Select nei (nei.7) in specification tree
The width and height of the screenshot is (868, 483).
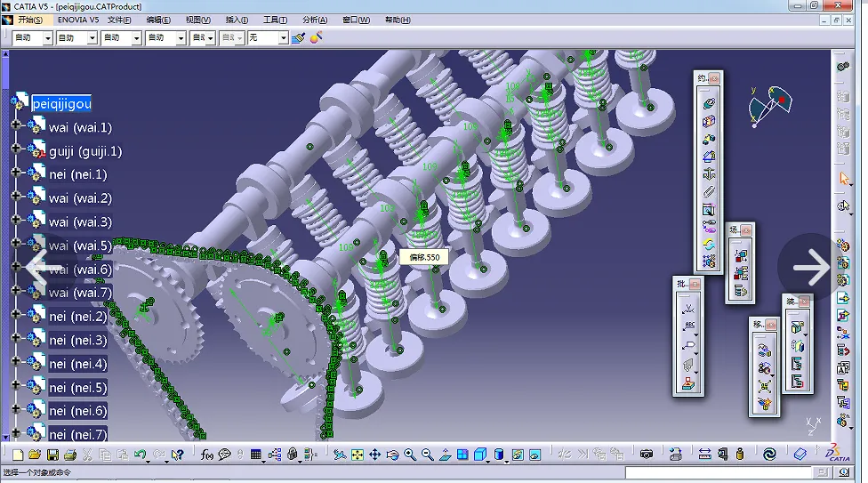[78, 435]
